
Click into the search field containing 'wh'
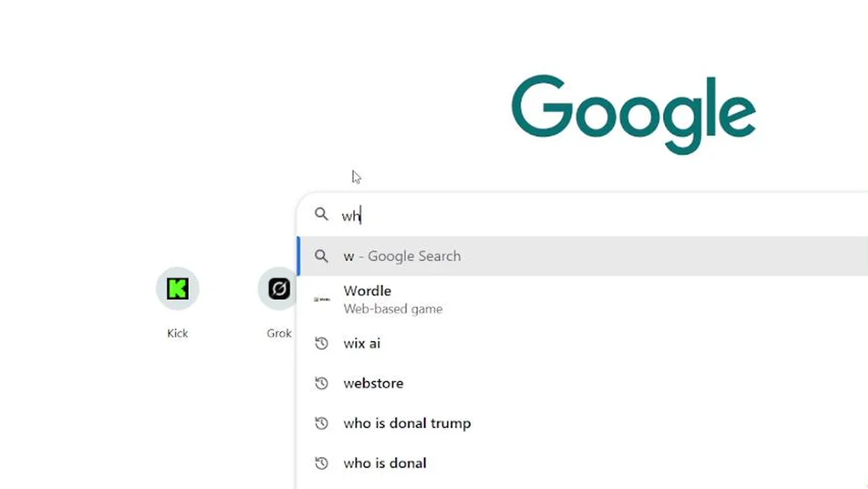point(543,215)
